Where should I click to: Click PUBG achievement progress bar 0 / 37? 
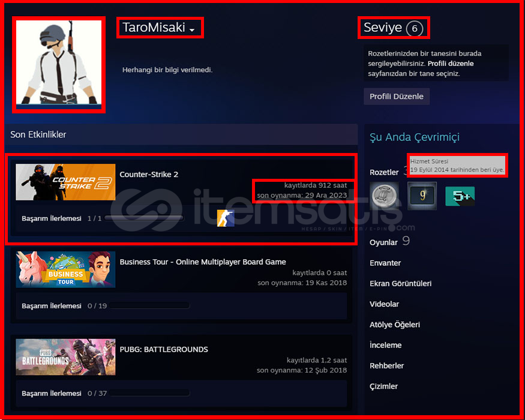149,393
